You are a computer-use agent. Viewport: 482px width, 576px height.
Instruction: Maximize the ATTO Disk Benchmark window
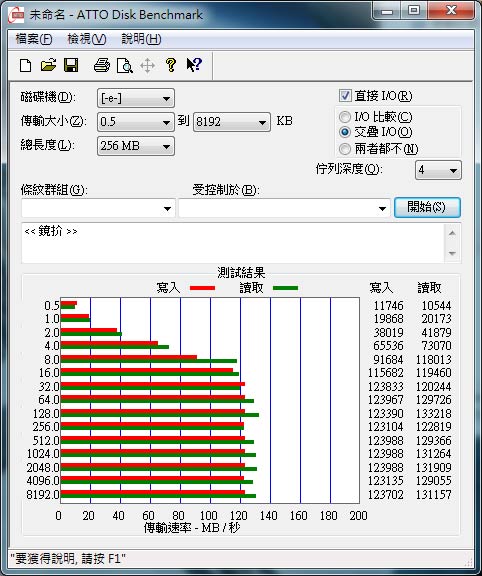[414, 11]
